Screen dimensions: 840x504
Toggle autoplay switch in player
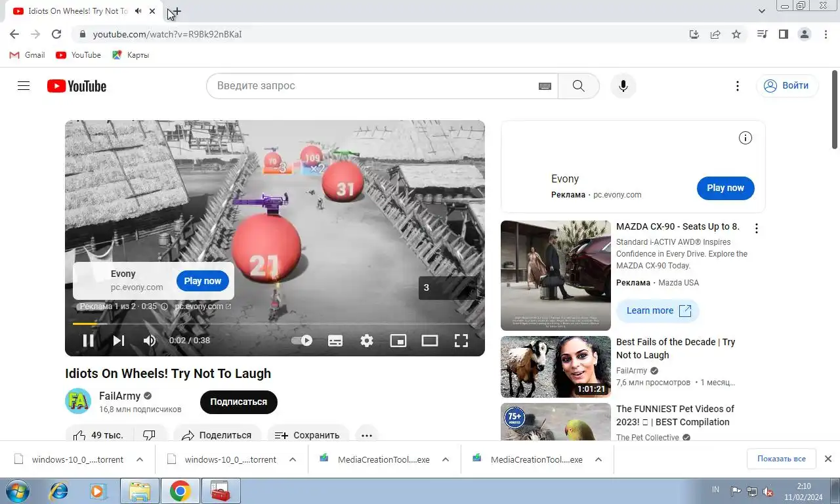(302, 341)
